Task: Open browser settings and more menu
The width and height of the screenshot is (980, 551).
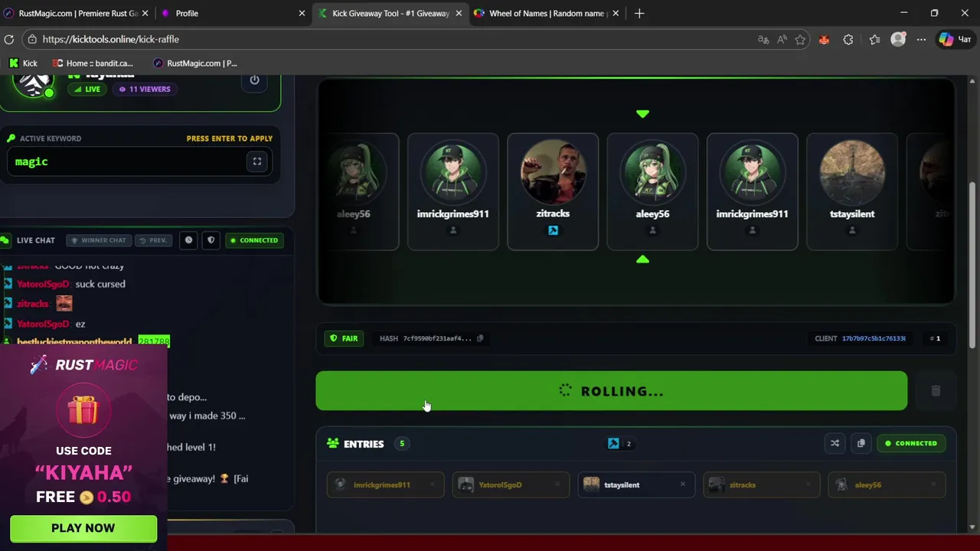Action: pyautogui.click(x=923, y=40)
